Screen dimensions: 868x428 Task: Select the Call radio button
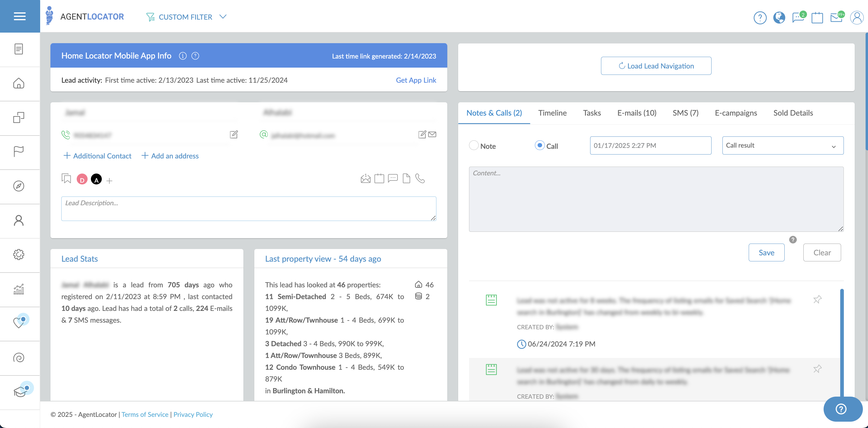[x=539, y=145]
